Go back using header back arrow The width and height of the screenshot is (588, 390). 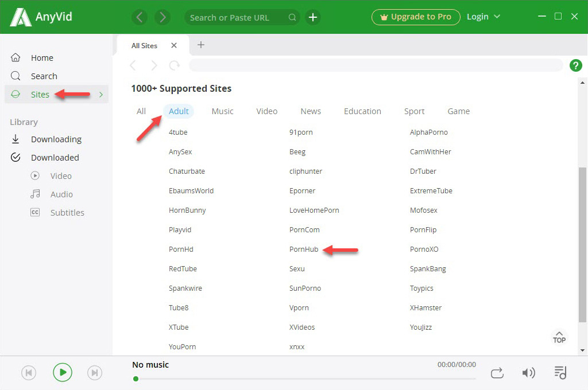pos(140,17)
